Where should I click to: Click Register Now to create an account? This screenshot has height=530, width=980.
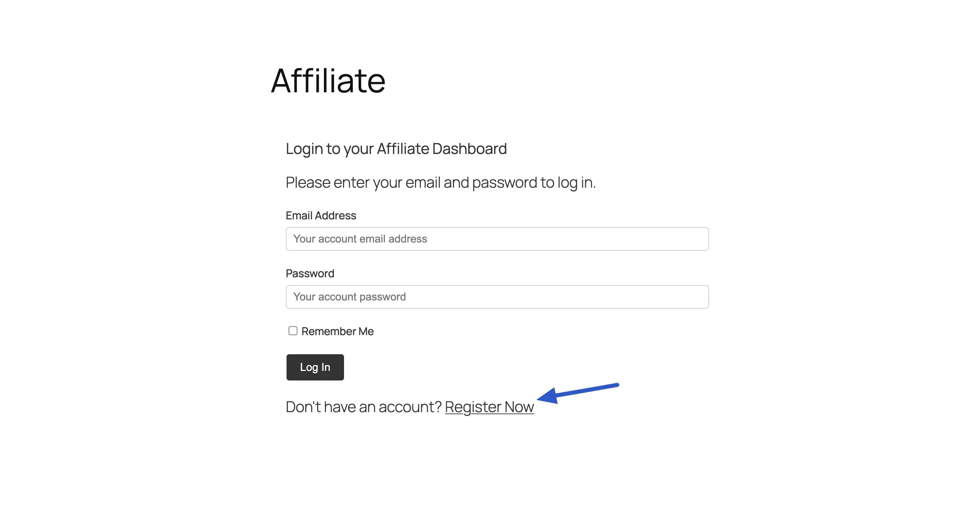[489, 407]
